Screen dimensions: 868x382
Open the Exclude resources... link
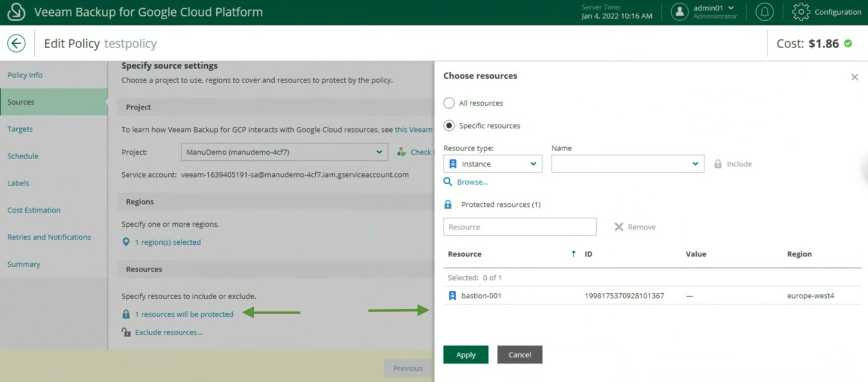click(169, 332)
